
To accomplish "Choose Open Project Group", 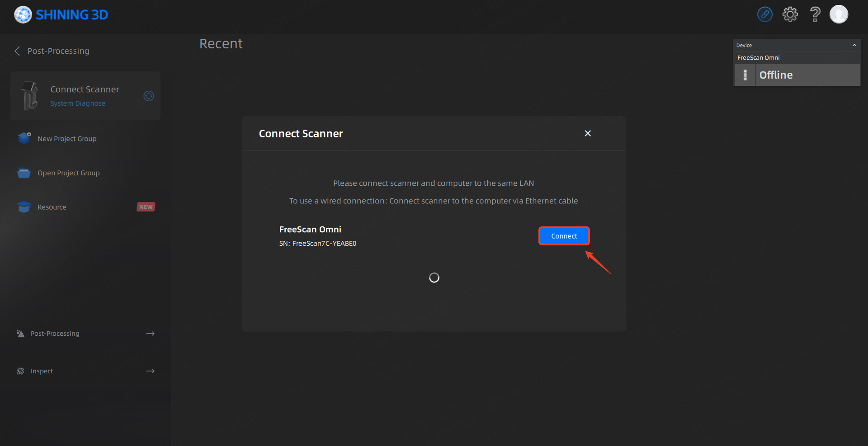I will click(69, 173).
